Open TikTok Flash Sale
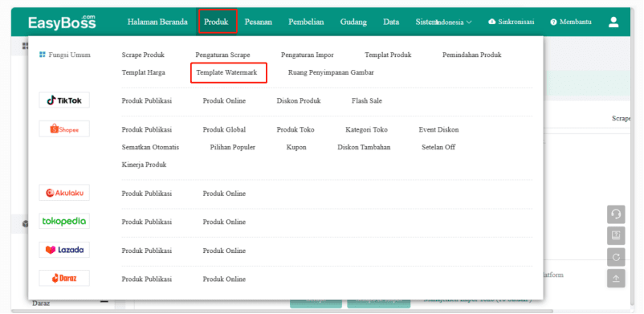Viewport: 644px width, 314px height. pos(367,100)
